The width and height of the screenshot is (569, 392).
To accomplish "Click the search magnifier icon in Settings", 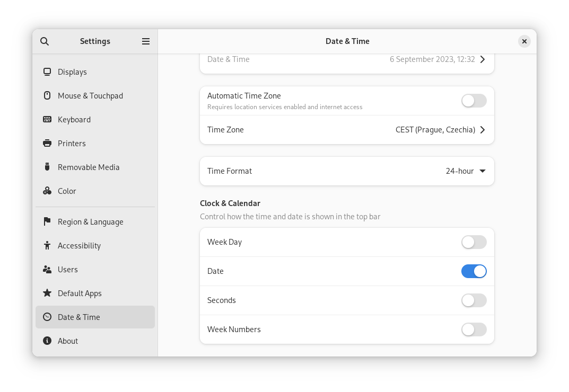I will 45,41.
